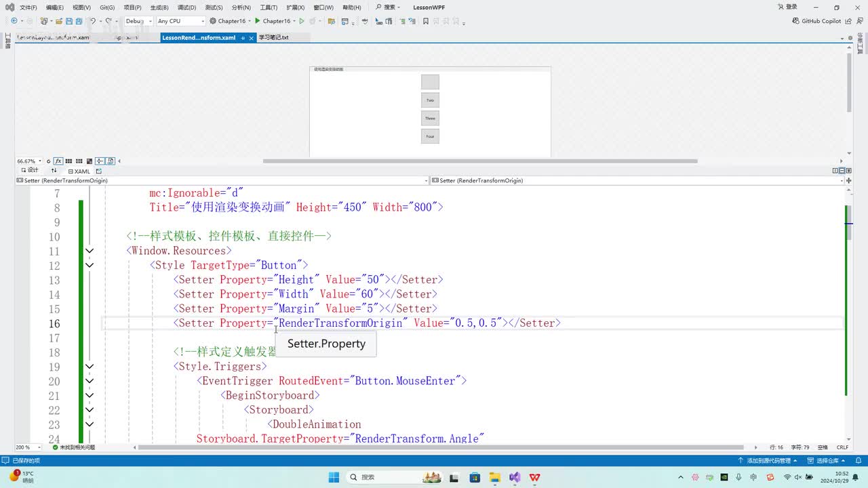868x488 pixels.
Task: Click 添加到源代码管理 in status bar
Action: [768, 460]
